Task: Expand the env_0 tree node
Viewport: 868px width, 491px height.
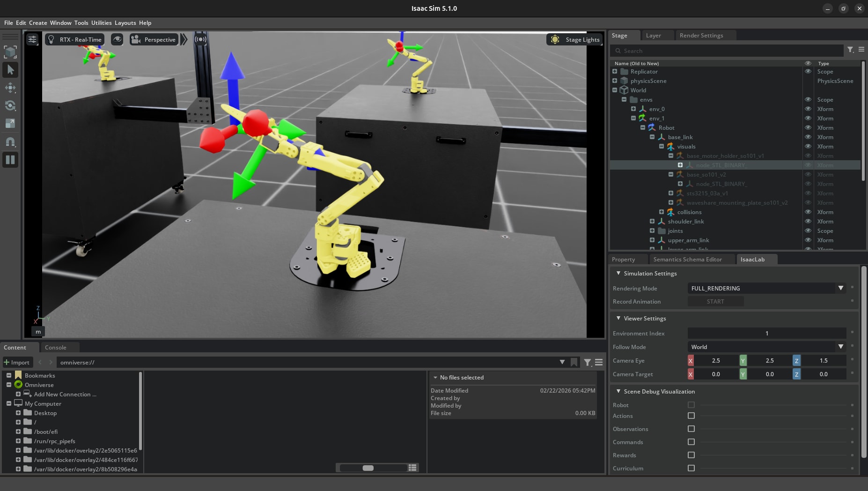Action: [x=633, y=109]
